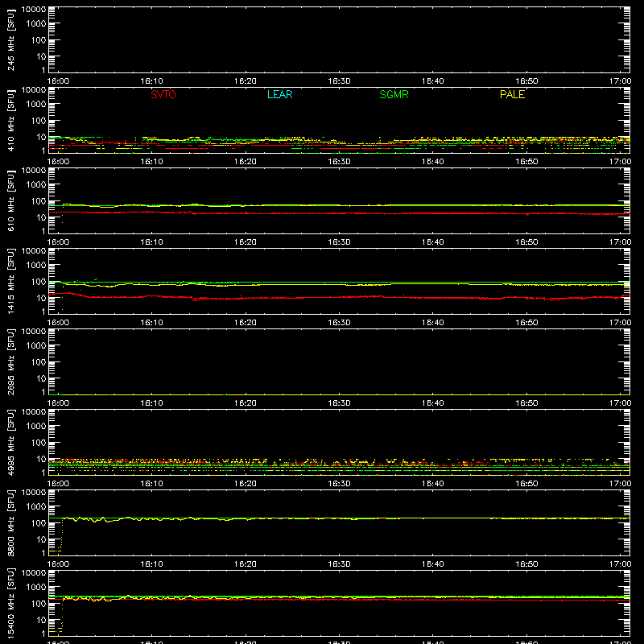The height and width of the screenshot is (644, 644).
Task: Click the green SGMR legend label
Action: click(x=394, y=94)
